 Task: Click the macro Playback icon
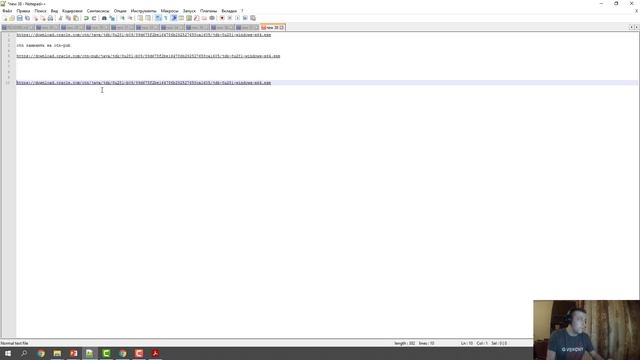(x=238, y=18)
